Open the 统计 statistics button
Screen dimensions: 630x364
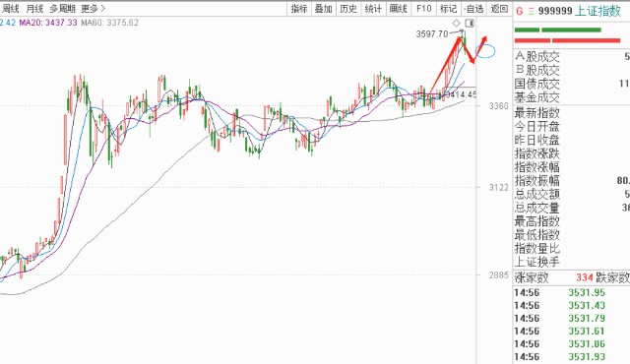tap(373, 9)
